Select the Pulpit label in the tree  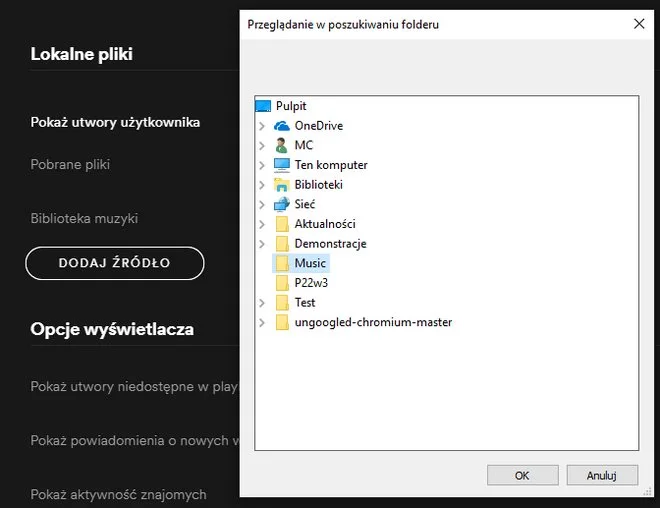[x=291, y=106]
